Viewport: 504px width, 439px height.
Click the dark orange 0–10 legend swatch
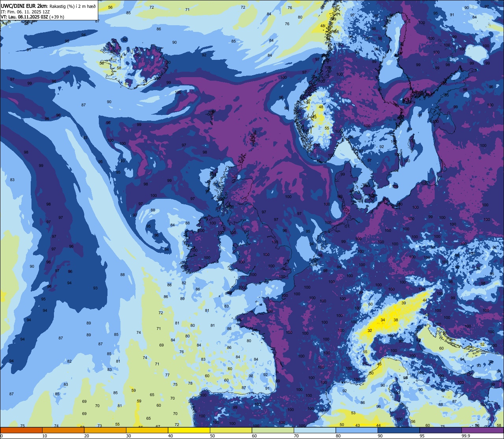[x=21, y=430]
